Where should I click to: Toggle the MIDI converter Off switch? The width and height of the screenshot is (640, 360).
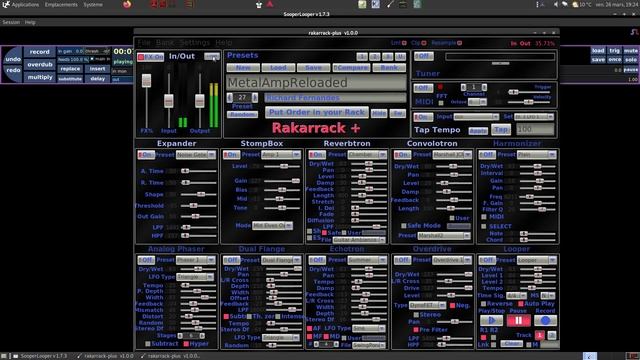point(424,88)
